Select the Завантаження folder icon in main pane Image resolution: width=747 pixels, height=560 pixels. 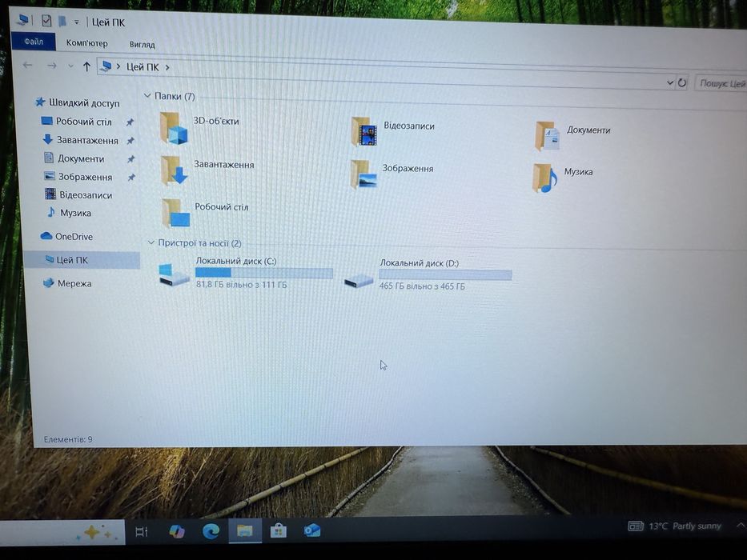tap(175, 170)
